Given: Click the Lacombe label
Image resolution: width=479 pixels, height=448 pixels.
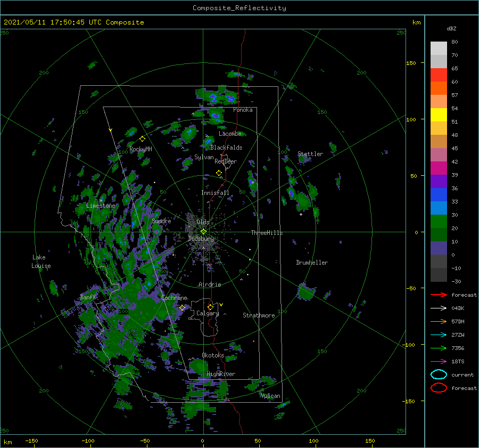Looking at the screenshot, I should [230, 134].
